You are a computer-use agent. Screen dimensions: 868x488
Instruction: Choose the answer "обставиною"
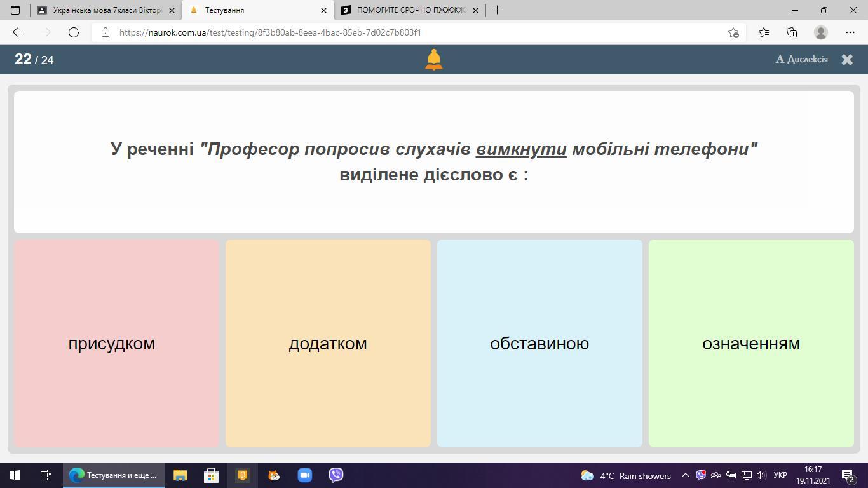coord(539,343)
